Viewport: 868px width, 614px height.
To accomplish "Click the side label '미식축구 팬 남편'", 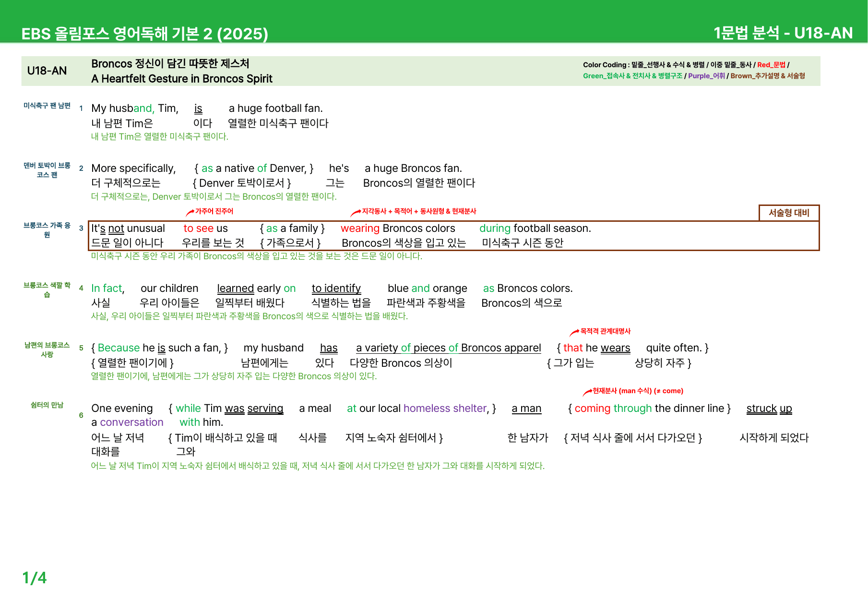I will tap(47, 106).
